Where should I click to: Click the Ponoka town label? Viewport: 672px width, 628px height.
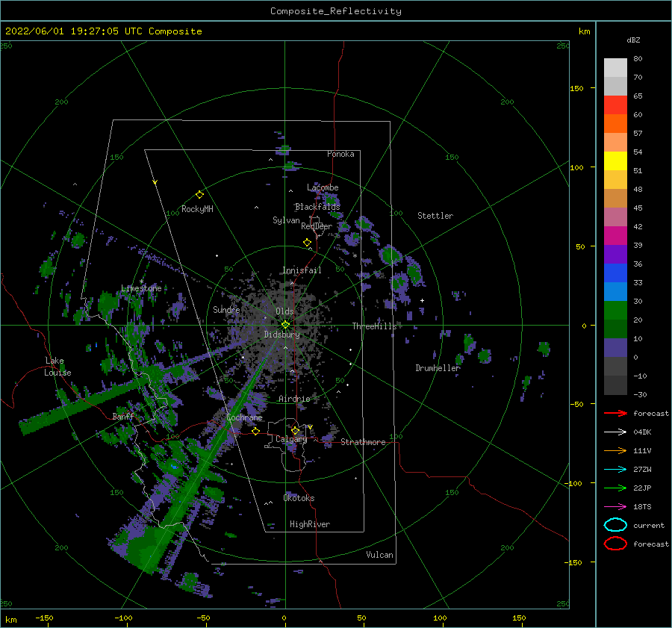click(340, 154)
